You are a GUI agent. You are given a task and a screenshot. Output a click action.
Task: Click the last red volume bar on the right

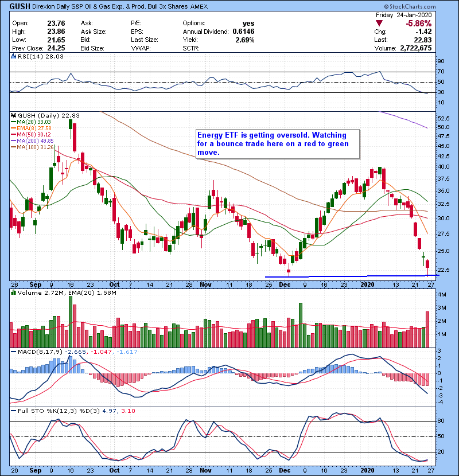(427, 329)
